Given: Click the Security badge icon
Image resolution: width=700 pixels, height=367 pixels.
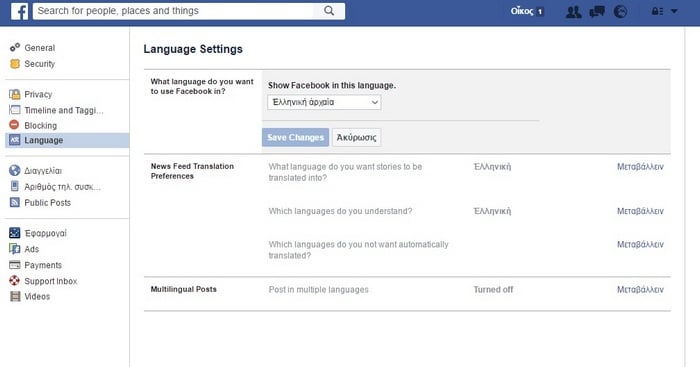Looking at the screenshot, I should pyautogui.click(x=15, y=64).
